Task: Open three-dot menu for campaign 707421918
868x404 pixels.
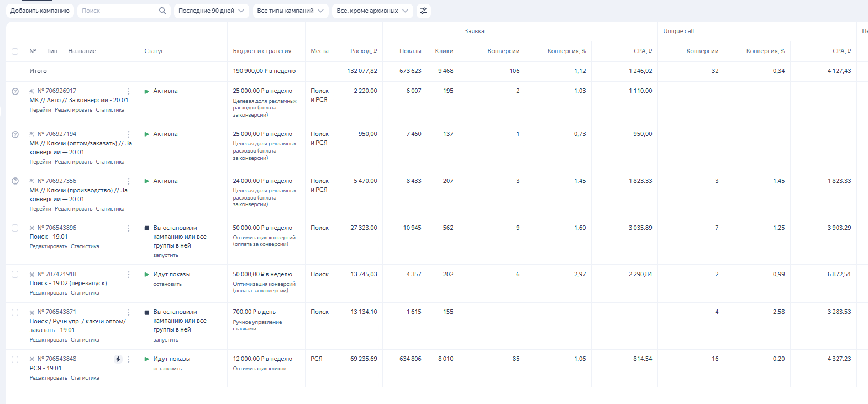Action: pos(129,275)
